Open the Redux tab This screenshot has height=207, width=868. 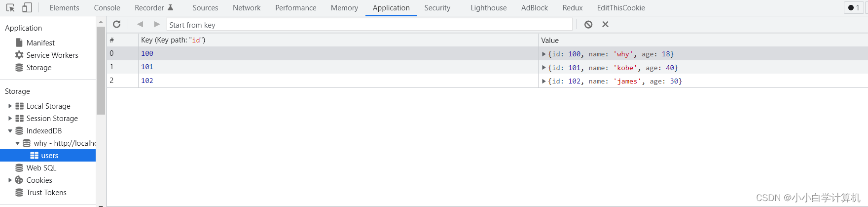pos(573,8)
